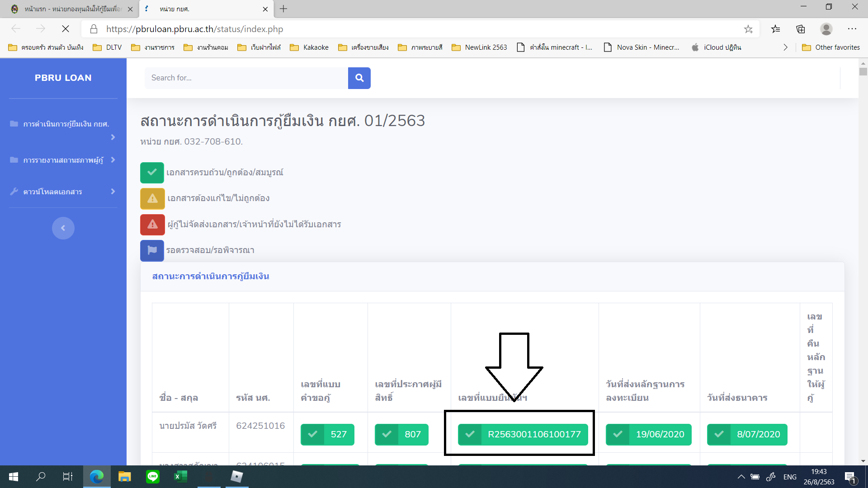Open LINE app from taskbar
This screenshot has height=488, width=868.
[x=153, y=476]
